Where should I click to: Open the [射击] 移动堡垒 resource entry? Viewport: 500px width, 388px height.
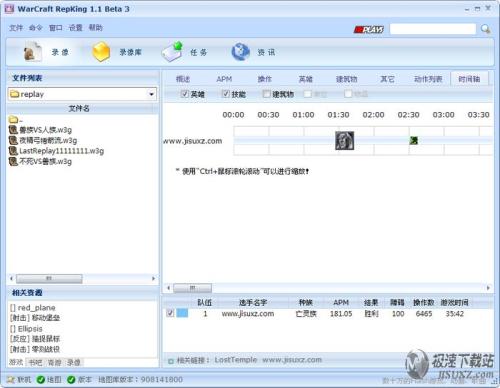click(x=35, y=318)
